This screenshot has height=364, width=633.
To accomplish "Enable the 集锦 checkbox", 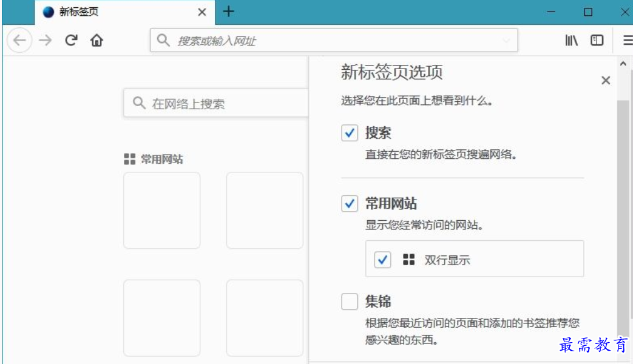I will click(350, 302).
